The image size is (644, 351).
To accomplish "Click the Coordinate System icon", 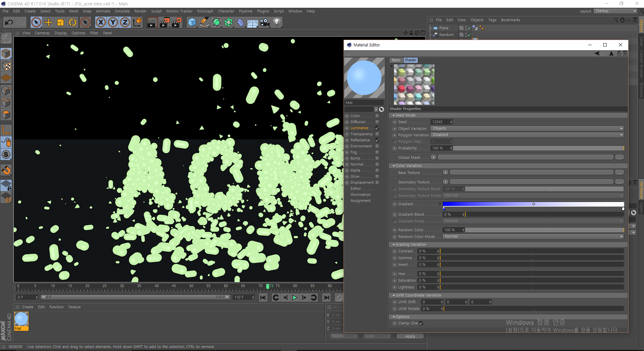I will [x=137, y=23].
